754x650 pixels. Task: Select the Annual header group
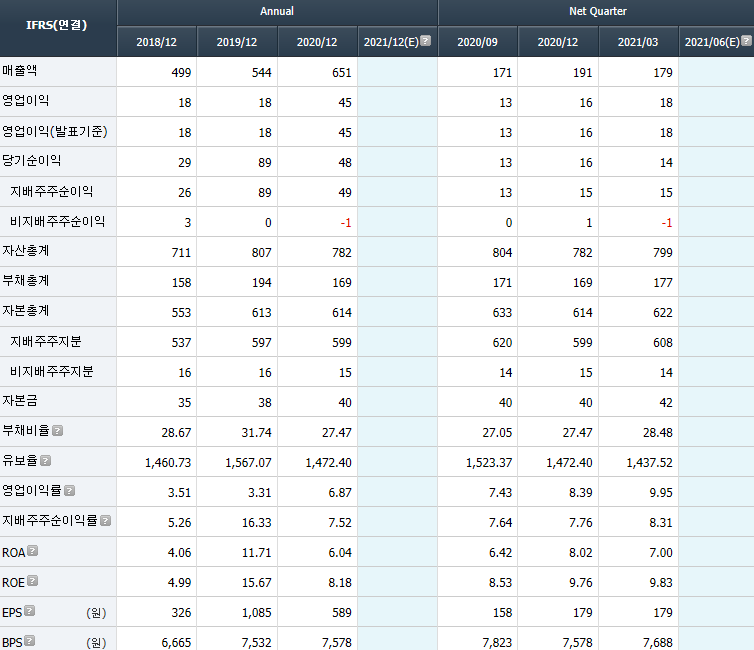tap(277, 12)
